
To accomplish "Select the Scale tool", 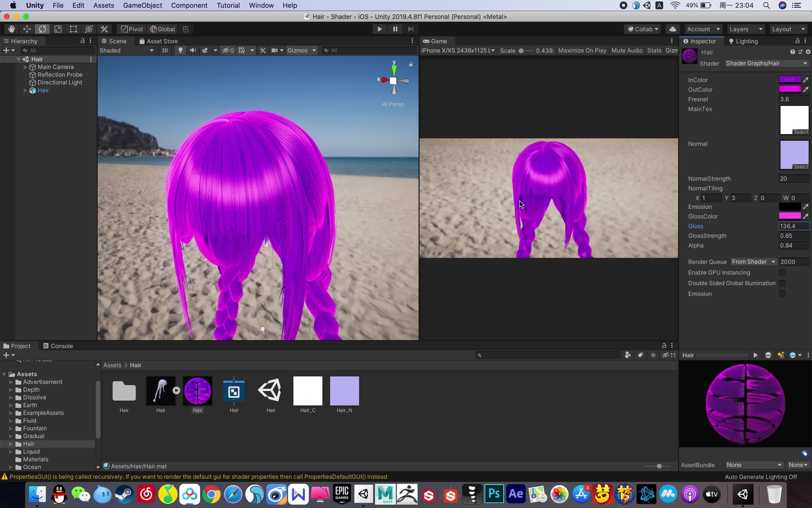I will pyautogui.click(x=58, y=29).
